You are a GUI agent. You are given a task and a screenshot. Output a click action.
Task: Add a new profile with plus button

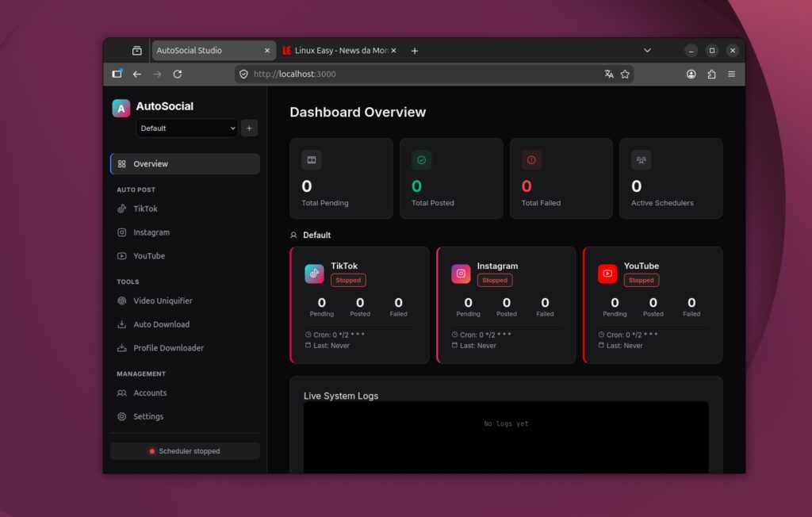pyautogui.click(x=249, y=128)
